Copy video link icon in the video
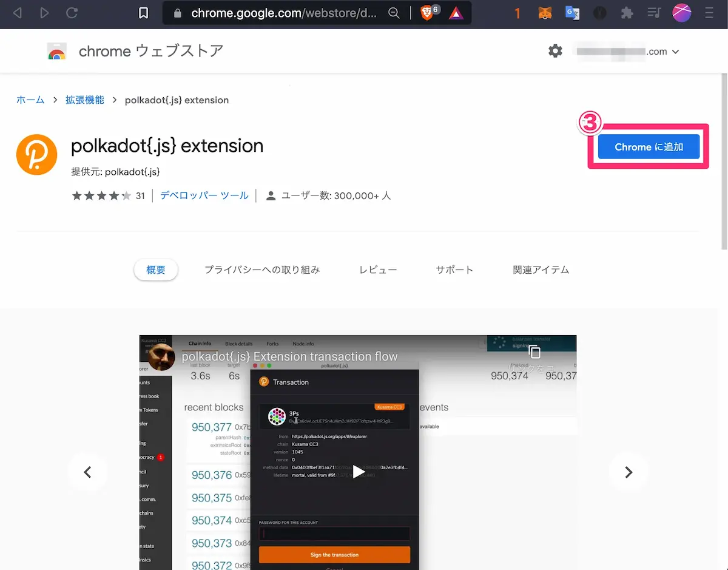728x570 pixels. (x=534, y=352)
